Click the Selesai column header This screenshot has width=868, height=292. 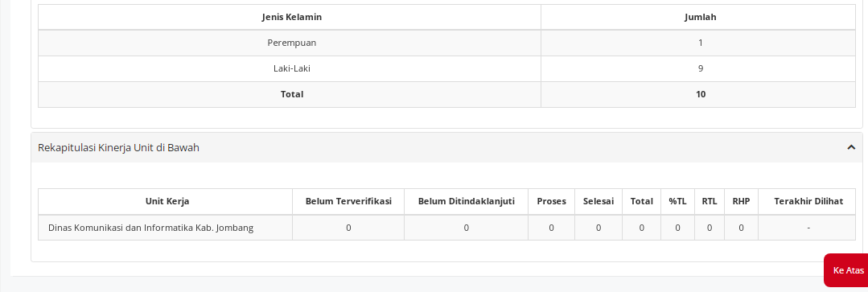pos(599,201)
